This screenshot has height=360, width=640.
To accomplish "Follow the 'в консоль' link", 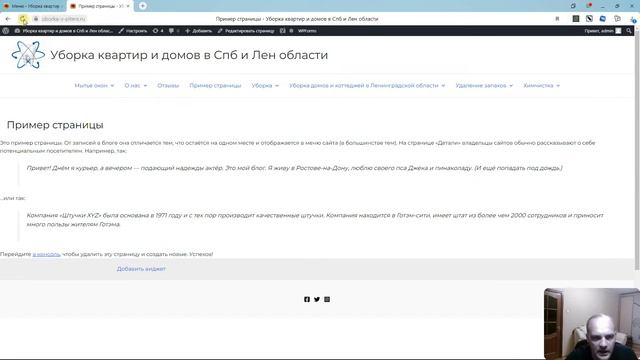I will [x=47, y=254].
